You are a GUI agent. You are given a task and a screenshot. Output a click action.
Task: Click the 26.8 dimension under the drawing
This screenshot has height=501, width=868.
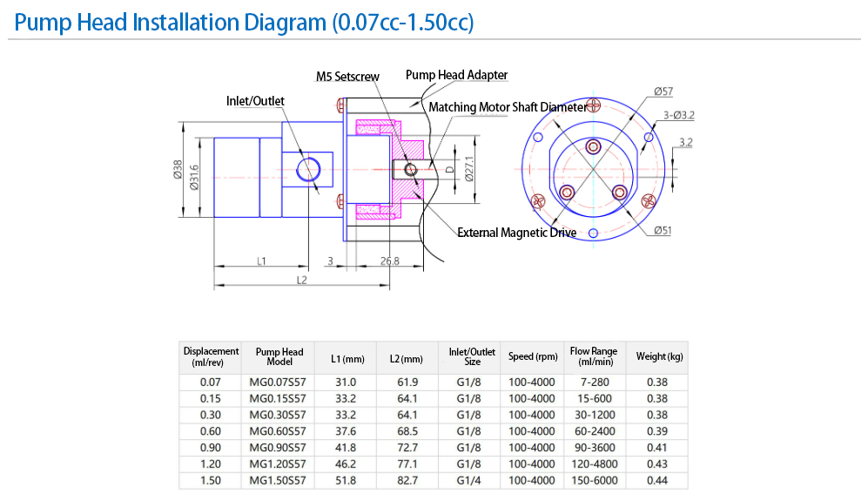click(x=389, y=261)
